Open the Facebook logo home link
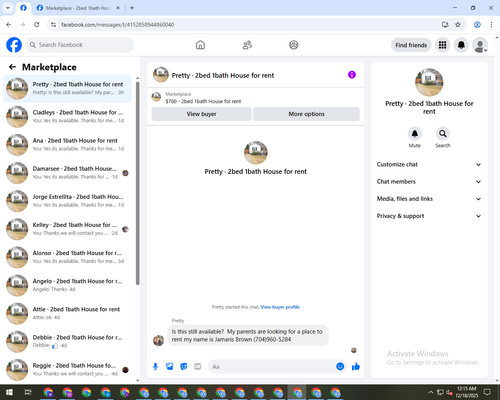The height and width of the screenshot is (400, 500). [14, 45]
